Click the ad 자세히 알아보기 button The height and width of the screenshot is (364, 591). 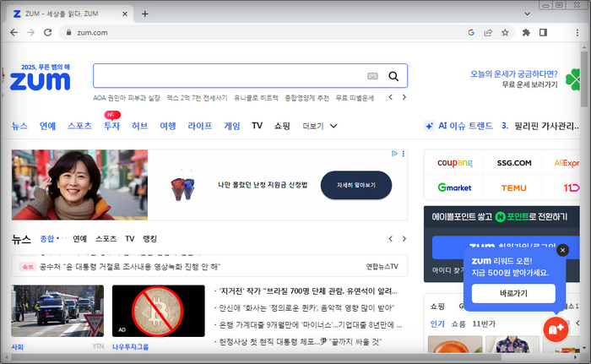(x=356, y=185)
